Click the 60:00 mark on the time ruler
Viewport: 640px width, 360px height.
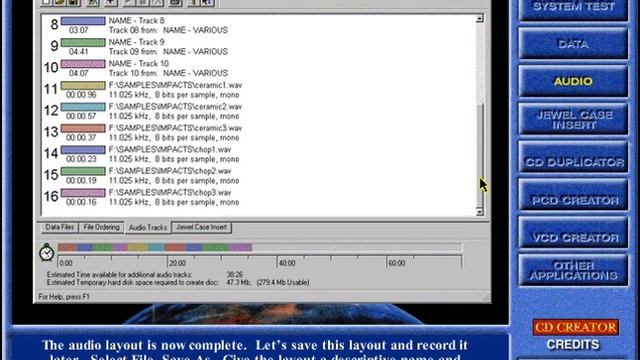point(397,263)
